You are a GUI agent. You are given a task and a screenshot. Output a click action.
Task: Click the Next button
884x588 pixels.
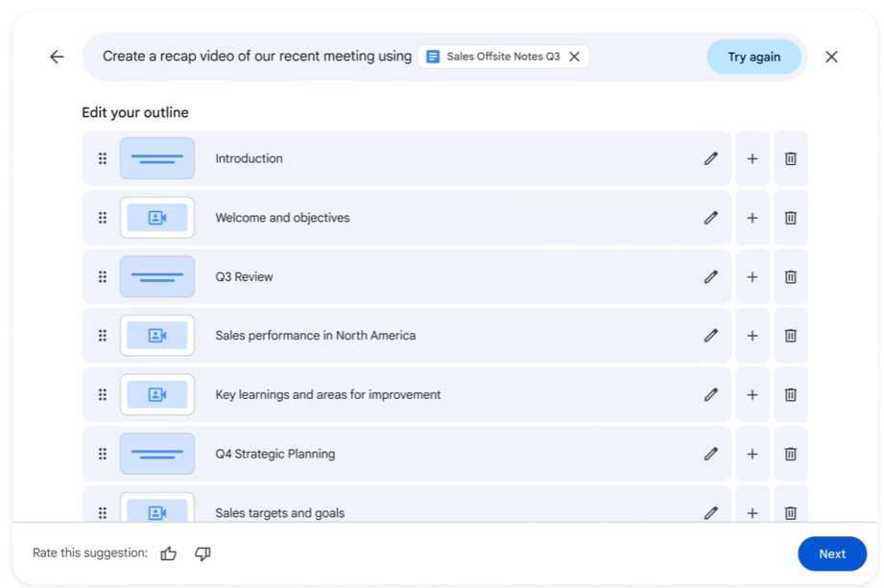(831, 553)
